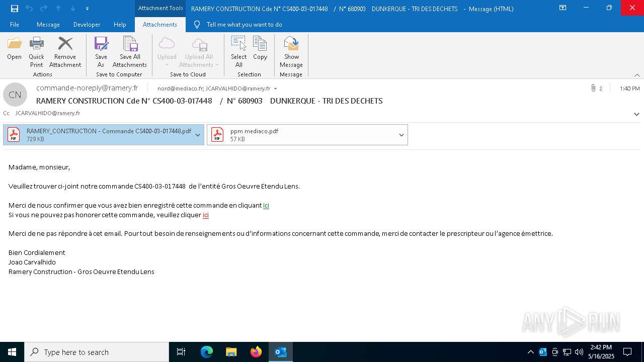
Task: Click the Windows taskbar search box
Action: pyautogui.click(x=97, y=352)
